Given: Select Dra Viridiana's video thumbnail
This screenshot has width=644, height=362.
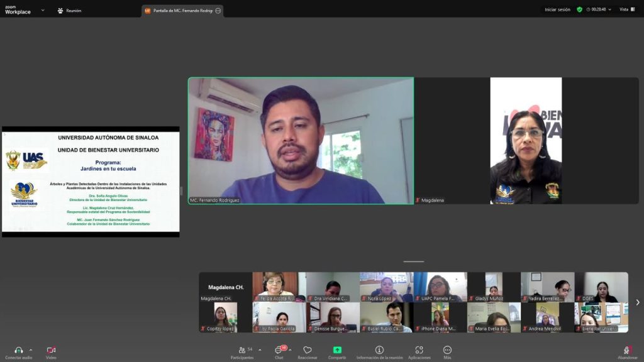Looking at the screenshot, I should 333,287.
